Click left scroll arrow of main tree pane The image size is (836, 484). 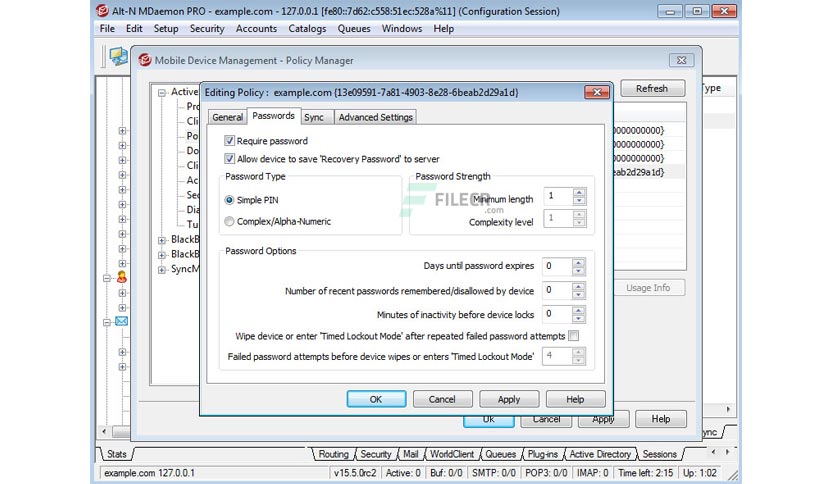(104, 431)
